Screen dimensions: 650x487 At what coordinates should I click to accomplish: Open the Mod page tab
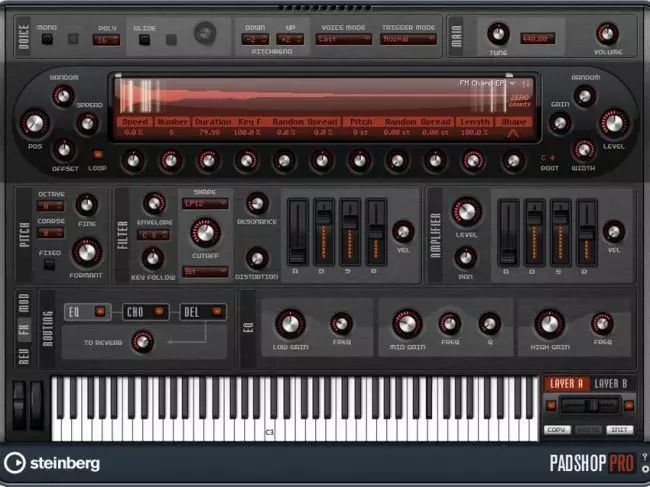point(23,301)
